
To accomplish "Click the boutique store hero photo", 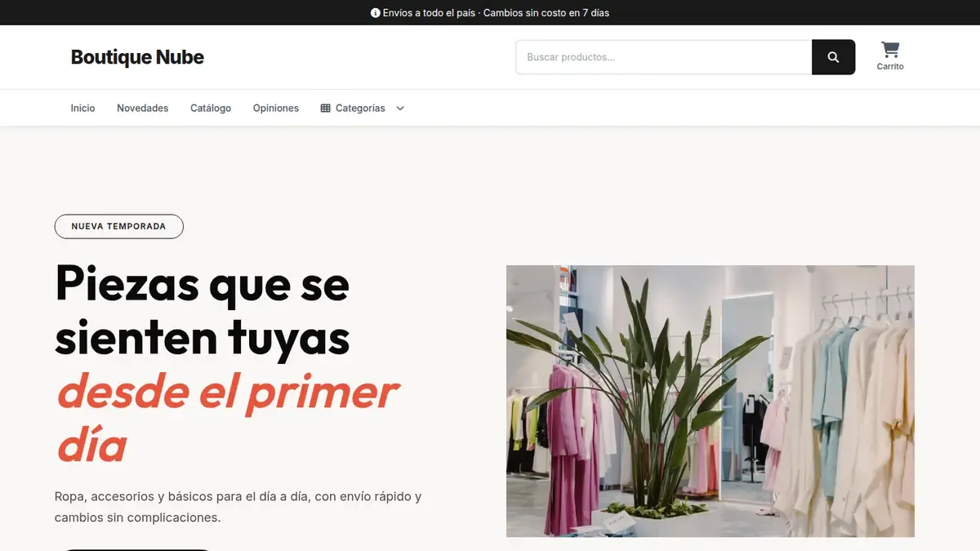I will point(710,401).
